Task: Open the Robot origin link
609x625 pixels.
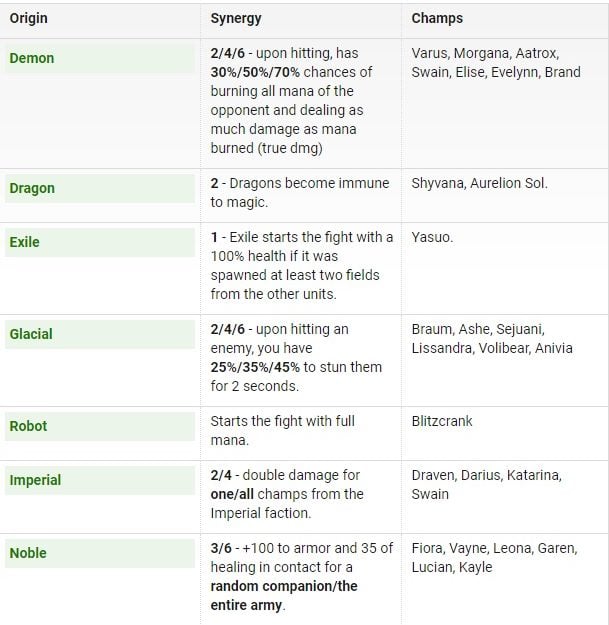Action: (28, 426)
